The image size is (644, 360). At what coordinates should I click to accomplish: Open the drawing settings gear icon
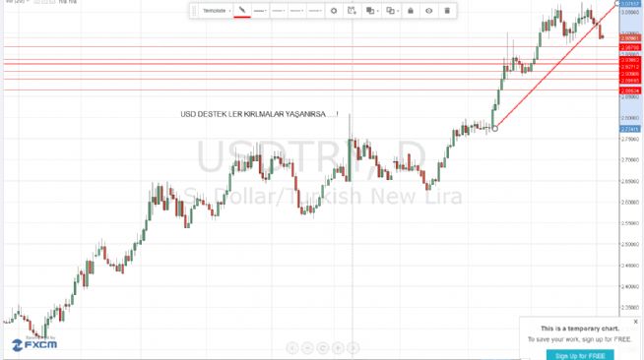point(334,11)
